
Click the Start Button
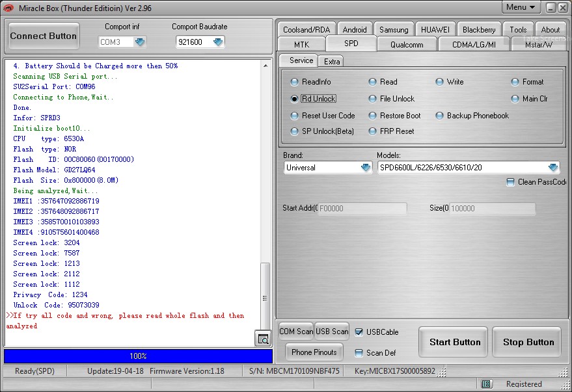coord(454,342)
